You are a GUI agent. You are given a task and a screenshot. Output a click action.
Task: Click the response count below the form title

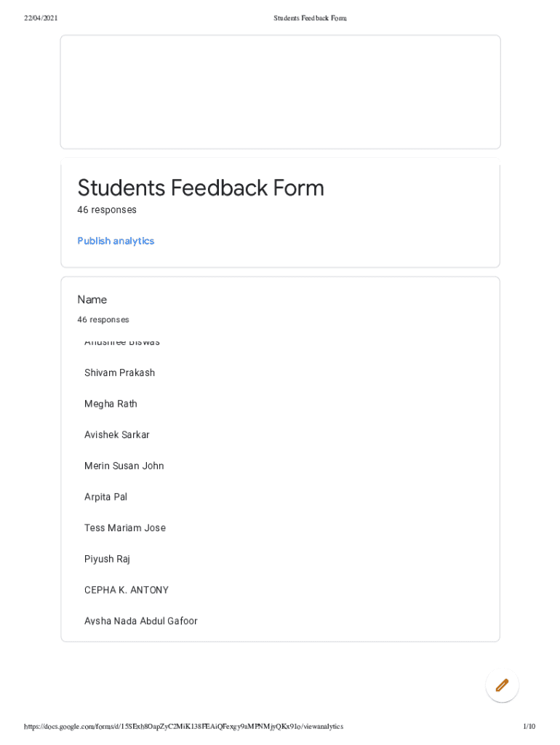click(107, 210)
